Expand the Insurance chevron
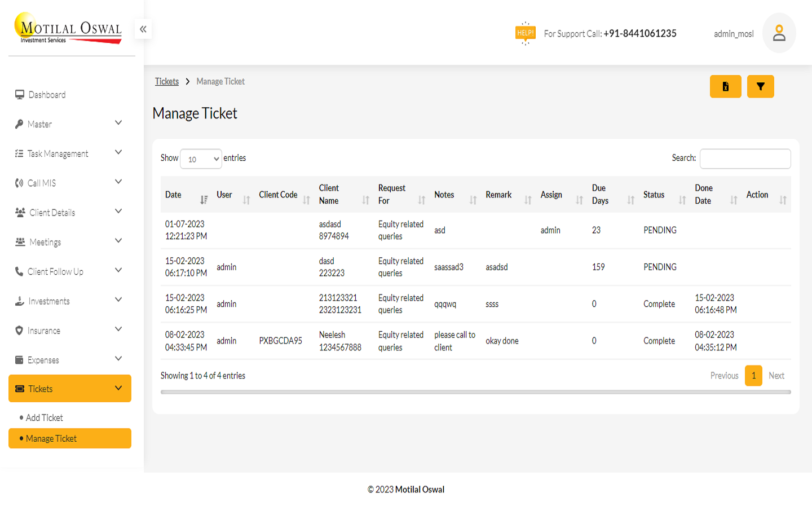812x506 pixels. coord(118,329)
